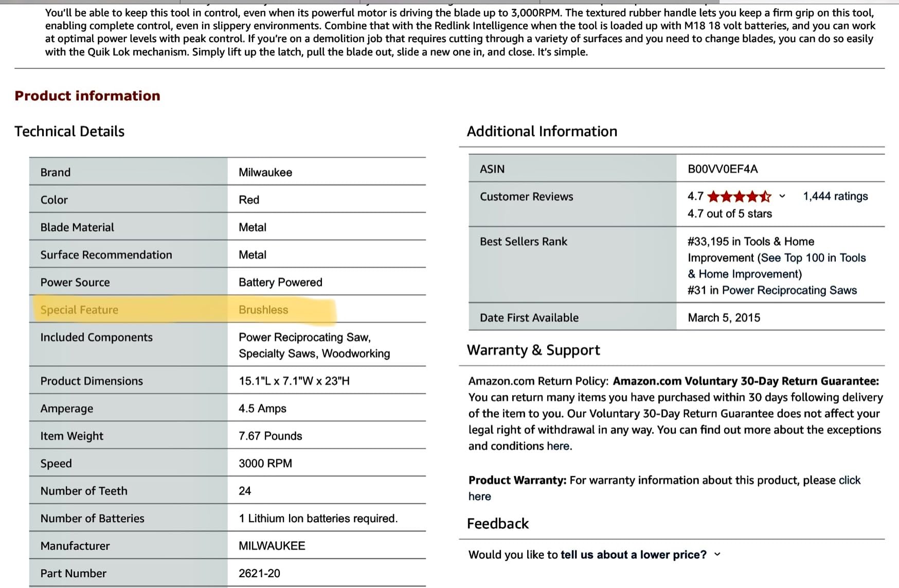Click the 4.7 out of 5 stars text
The width and height of the screenshot is (899, 588).
[730, 213]
